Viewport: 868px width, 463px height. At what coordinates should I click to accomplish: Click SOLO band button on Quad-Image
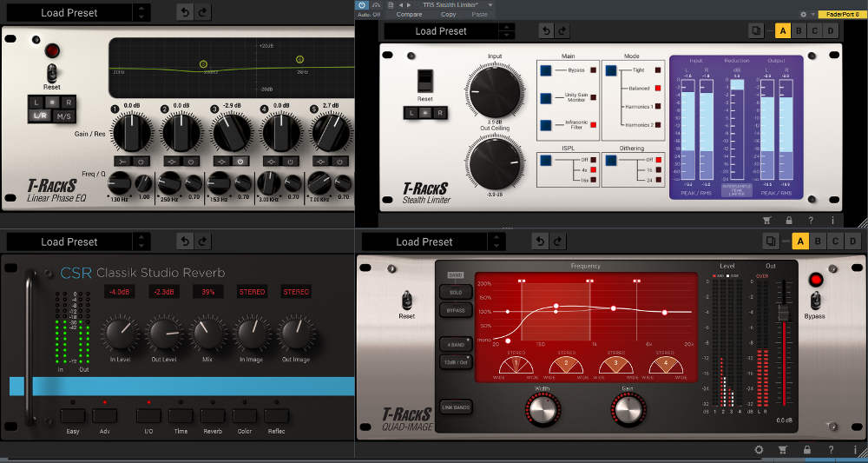click(x=456, y=292)
